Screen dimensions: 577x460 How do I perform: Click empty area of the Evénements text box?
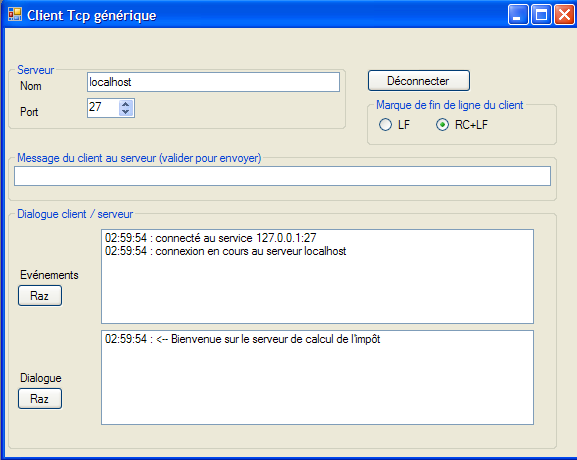pyautogui.click(x=317, y=291)
